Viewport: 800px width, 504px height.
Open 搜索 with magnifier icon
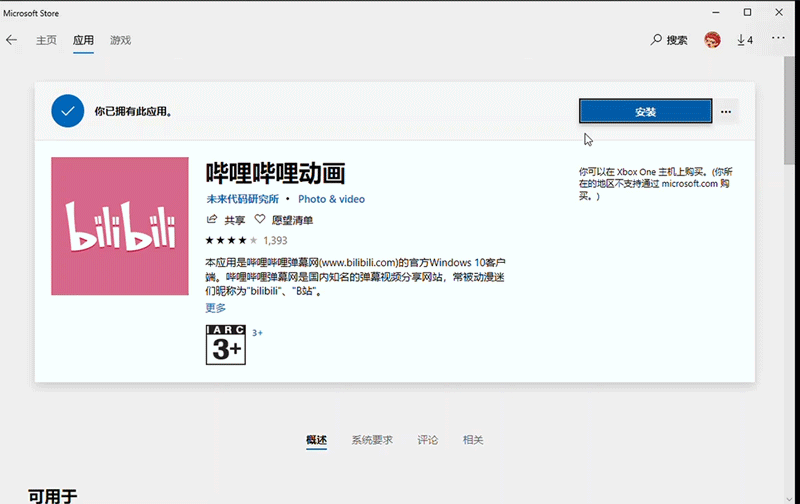point(669,40)
